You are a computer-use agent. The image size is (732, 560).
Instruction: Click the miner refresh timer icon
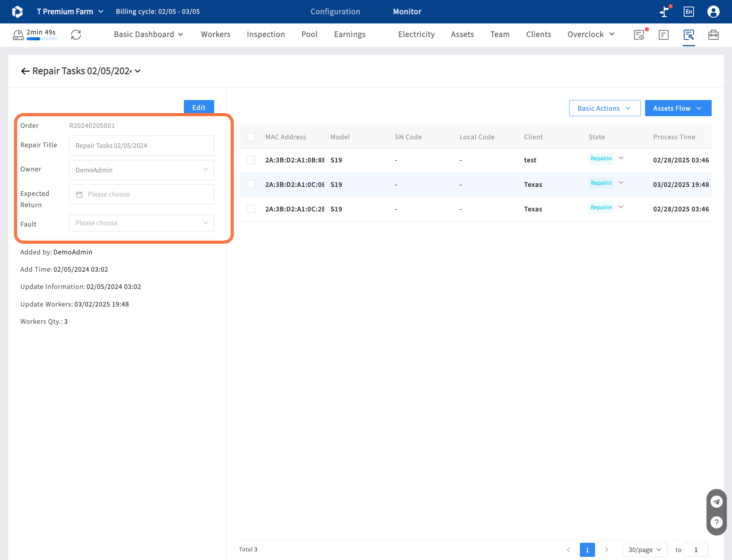tap(18, 34)
